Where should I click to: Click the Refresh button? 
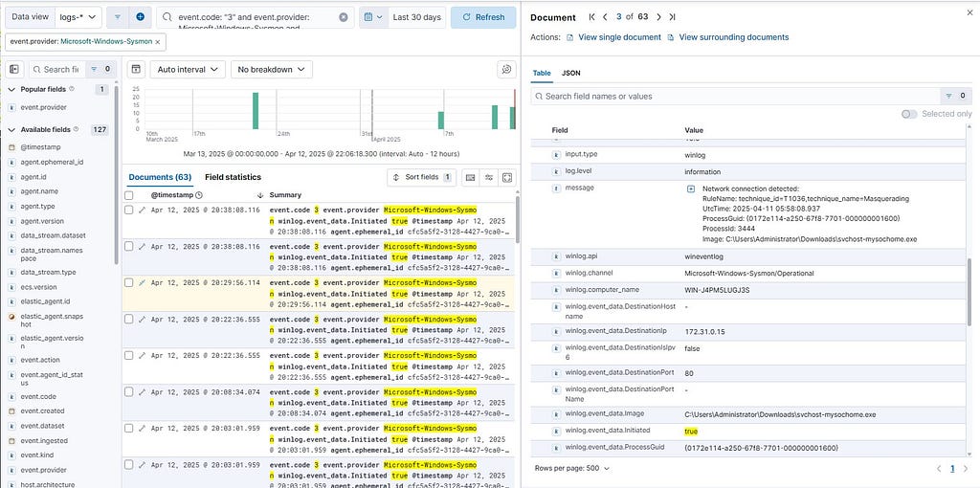coord(483,17)
